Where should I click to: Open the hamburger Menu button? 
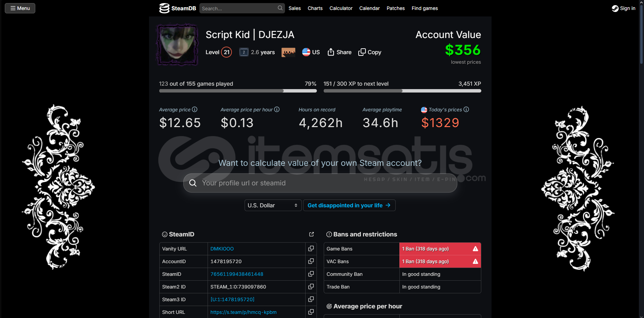click(20, 8)
